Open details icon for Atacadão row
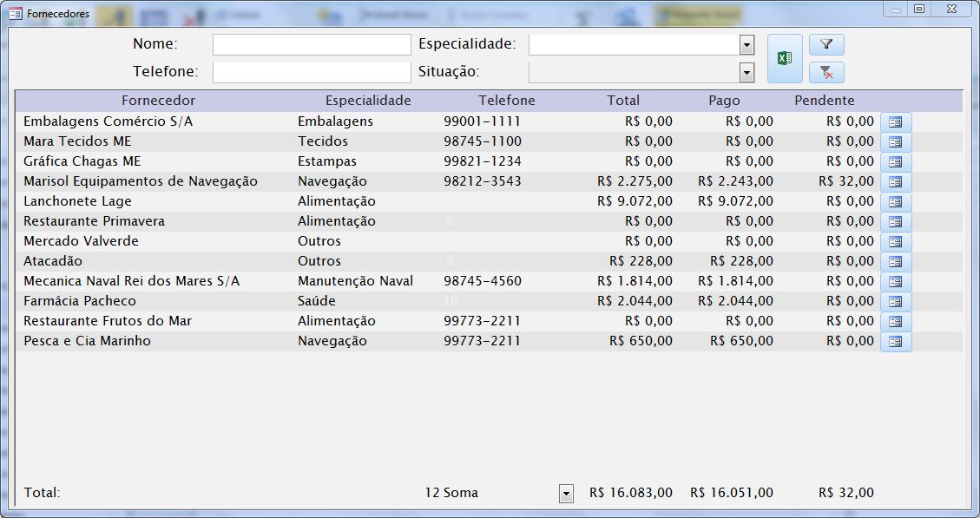 (896, 262)
